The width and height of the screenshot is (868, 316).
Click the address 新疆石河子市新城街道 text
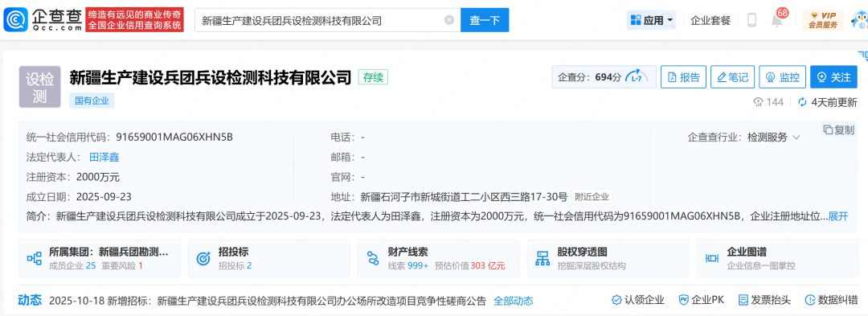[464, 196]
